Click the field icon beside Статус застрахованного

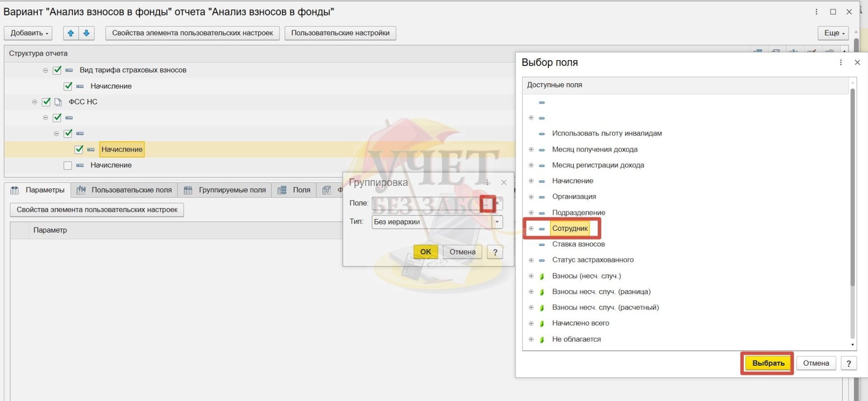(542, 260)
